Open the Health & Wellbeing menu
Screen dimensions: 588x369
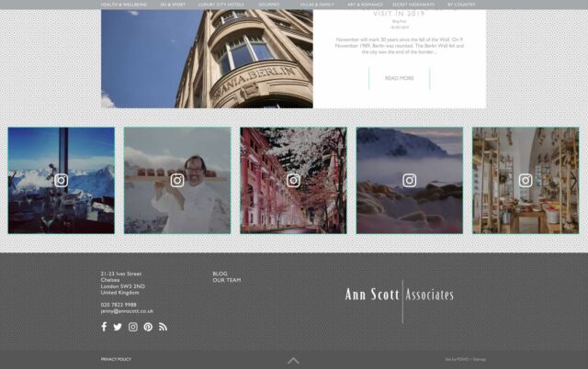(x=124, y=5)
